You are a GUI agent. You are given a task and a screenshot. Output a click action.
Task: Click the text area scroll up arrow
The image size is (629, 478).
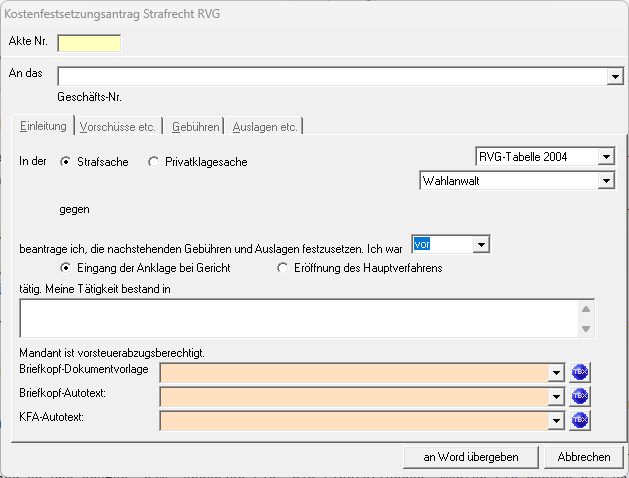(586, 309)
